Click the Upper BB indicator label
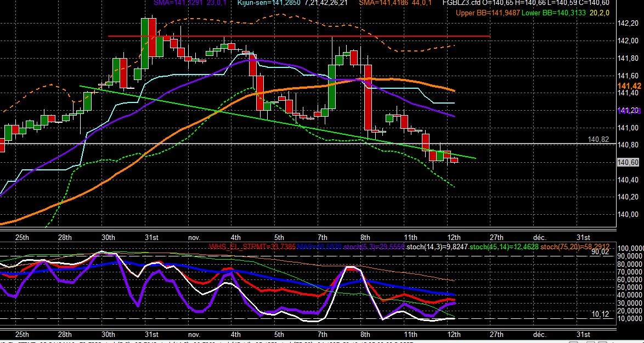Screen dimensions: 644x343 488,13
